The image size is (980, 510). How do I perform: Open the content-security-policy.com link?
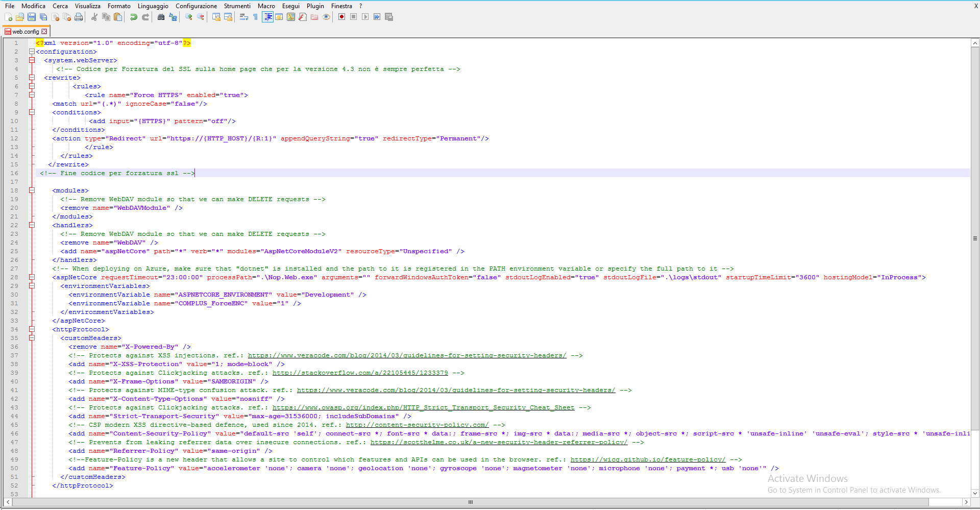point(417,425)
